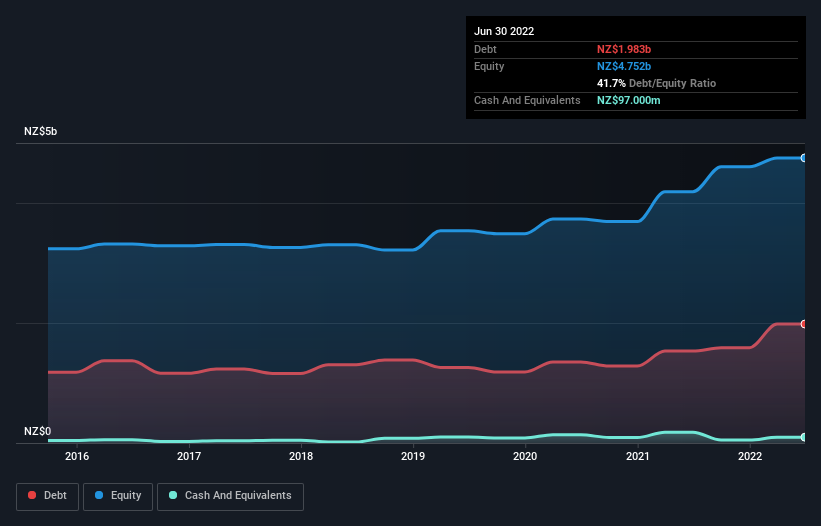Click the NZ$1.983b debt value
The height and width of the screenshot is (526, 821).
pos(624,49)
